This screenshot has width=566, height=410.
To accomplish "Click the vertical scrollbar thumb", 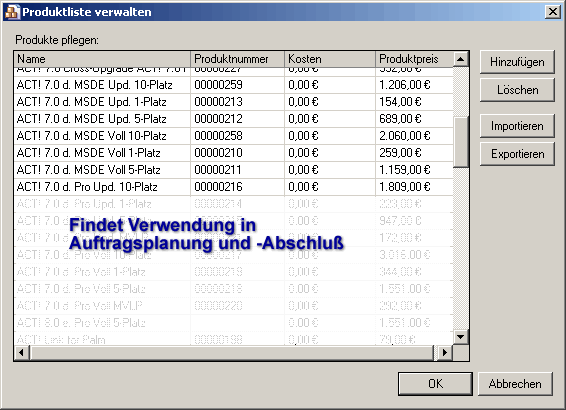I will (461, 142).
